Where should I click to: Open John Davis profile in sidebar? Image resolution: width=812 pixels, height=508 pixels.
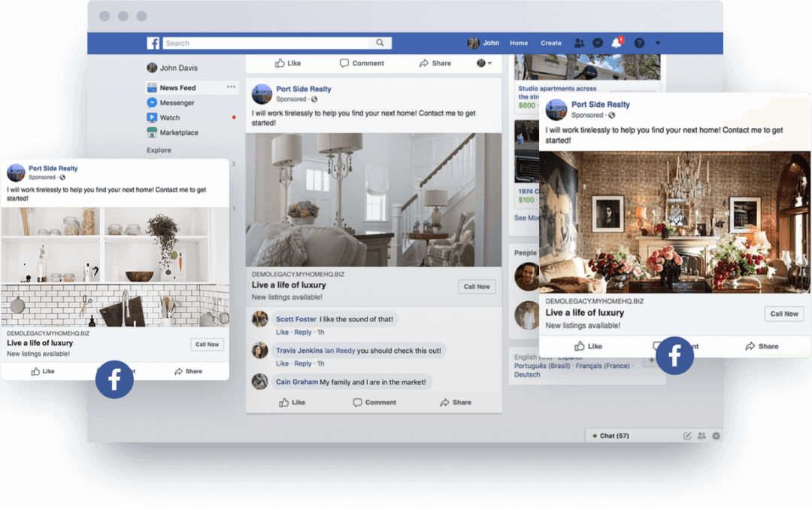pyautogui.click(x=172, y=68)
